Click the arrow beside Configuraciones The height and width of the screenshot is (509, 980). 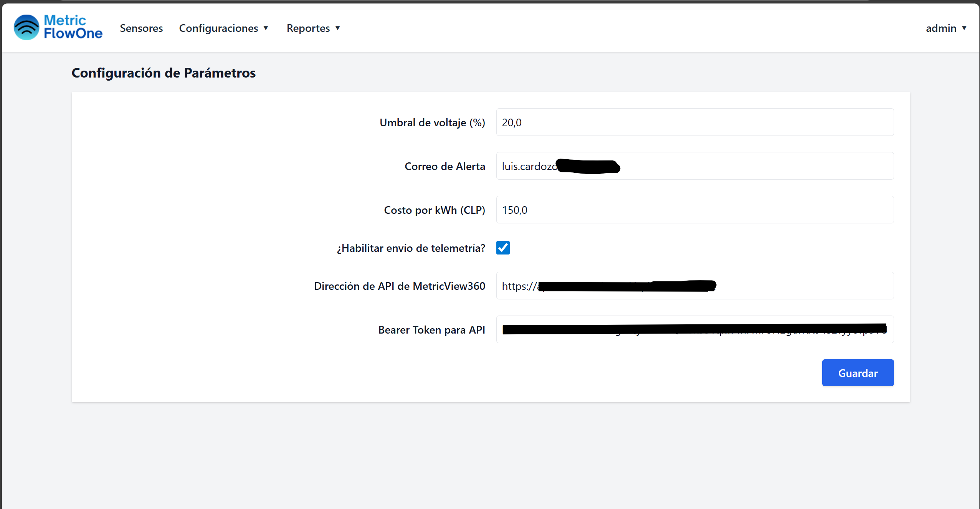pyautogui.click(x=266, y=28)
